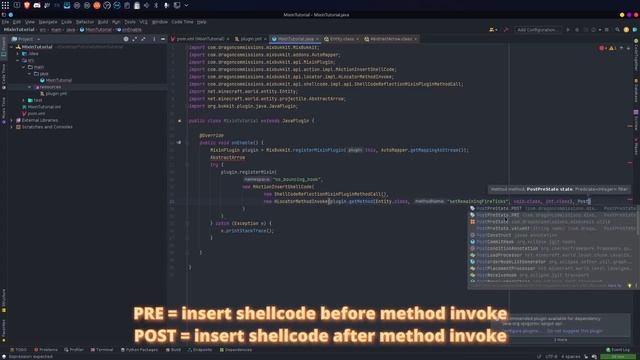The width and height of the screenshot is (640, 360).
Task: Open the Python Packages tool window
Action: pos(139,350)
